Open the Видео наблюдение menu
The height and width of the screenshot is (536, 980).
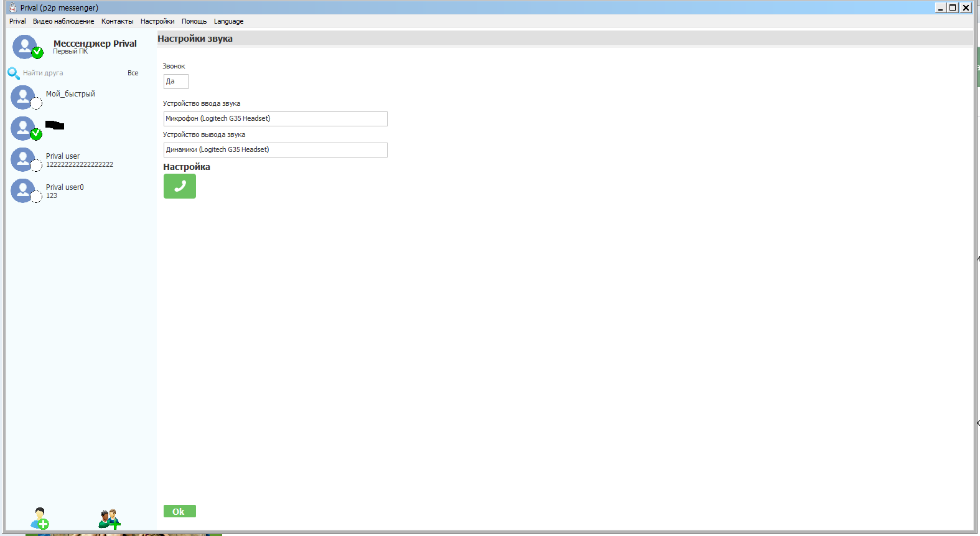[63, 21]
